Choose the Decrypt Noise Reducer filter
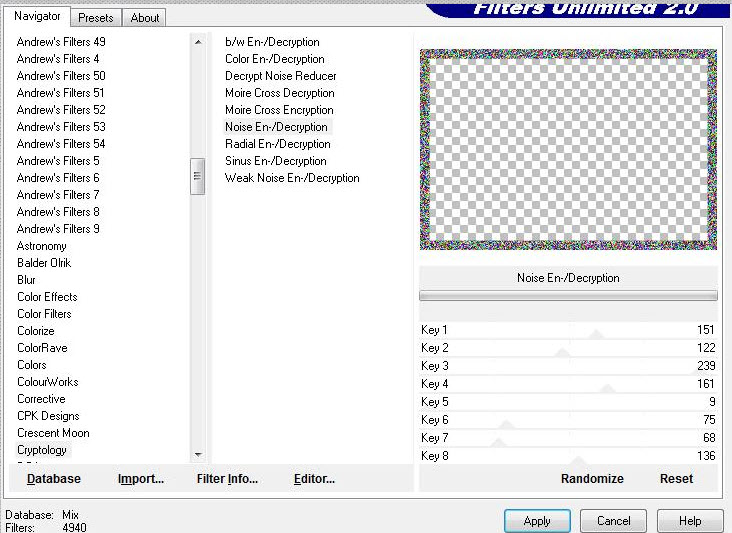This screenshot has height=533, width=732. coord(281,76)
